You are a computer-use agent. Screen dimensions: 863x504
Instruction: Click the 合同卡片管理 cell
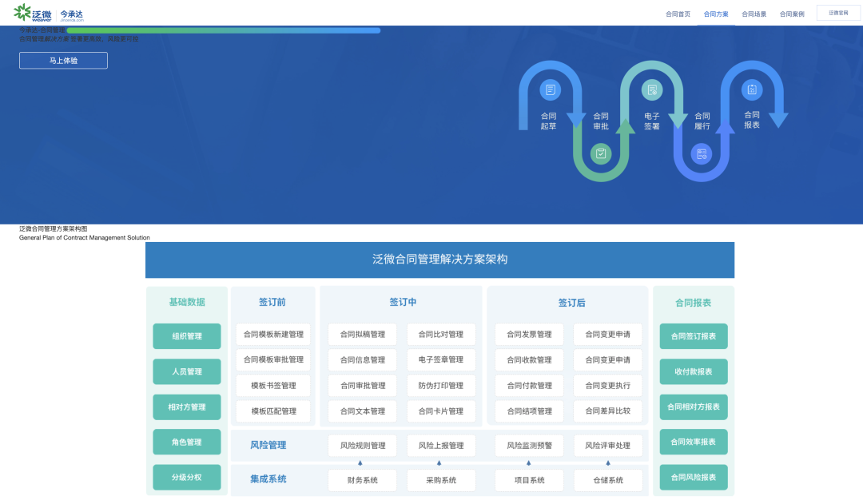pos(441,411)
